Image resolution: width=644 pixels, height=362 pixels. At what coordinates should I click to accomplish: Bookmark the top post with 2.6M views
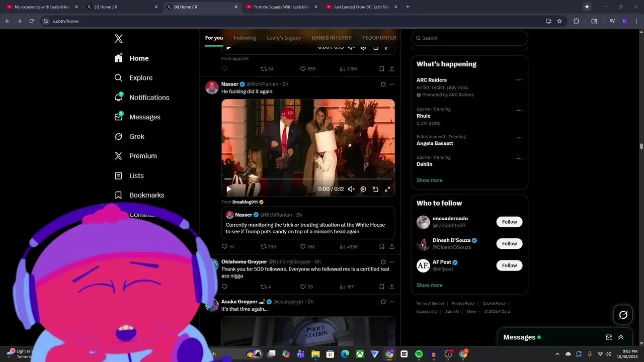tap(382, 69)
